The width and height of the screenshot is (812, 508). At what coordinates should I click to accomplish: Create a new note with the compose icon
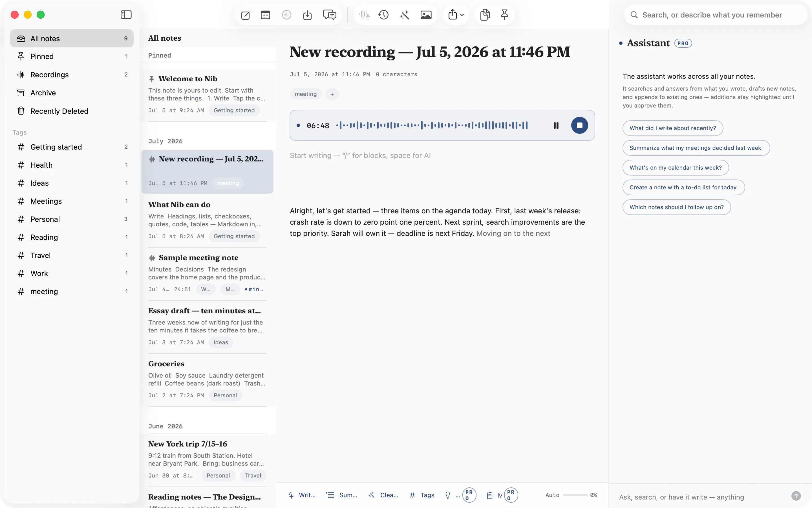246,15
